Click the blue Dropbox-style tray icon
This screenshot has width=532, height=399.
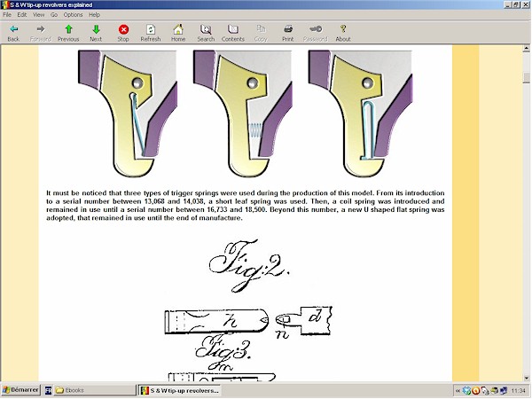tap(466, 391)
